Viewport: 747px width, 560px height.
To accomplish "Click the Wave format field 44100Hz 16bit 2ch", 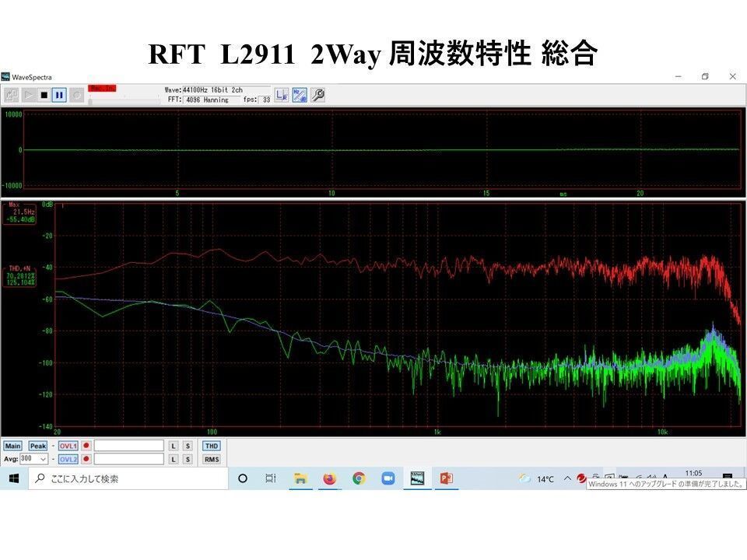I will [226, 89].
